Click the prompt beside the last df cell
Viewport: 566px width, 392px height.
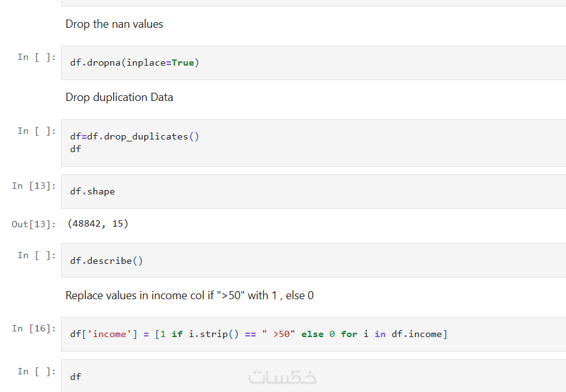[37, 372]
